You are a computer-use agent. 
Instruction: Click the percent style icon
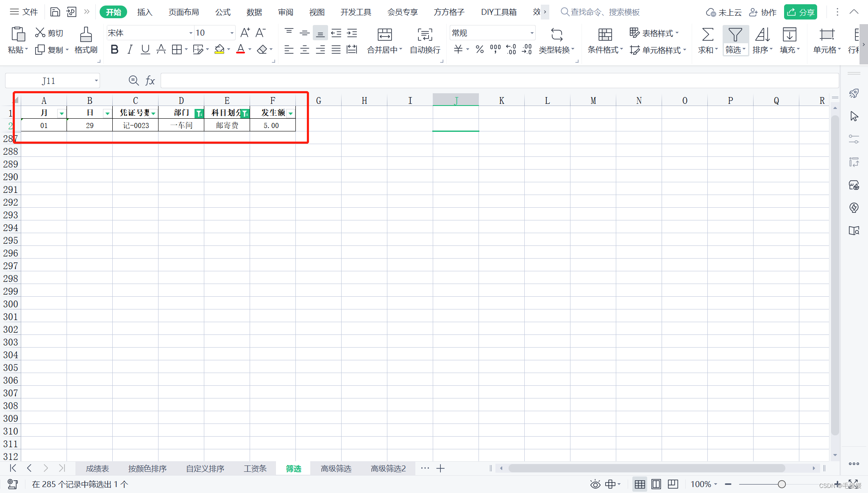[x=479, y=50]
